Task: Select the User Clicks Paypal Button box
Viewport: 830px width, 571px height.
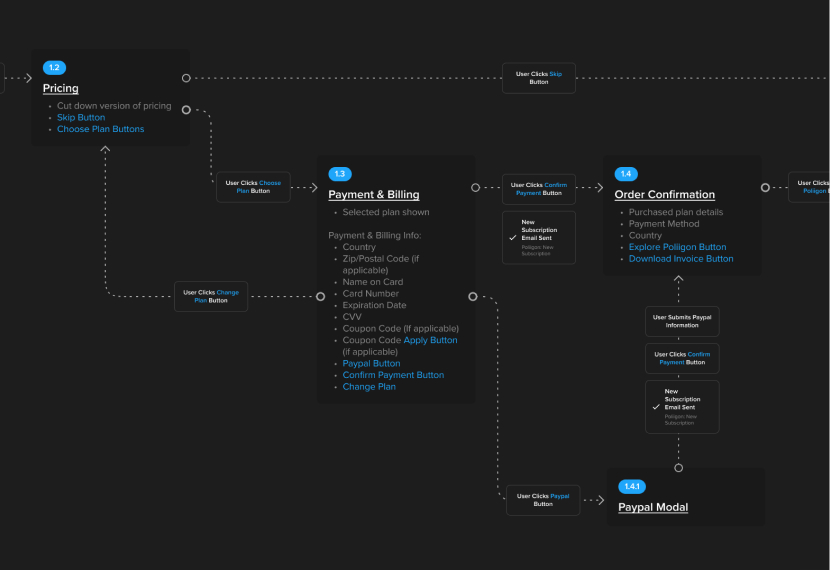Action: point(543,501)
